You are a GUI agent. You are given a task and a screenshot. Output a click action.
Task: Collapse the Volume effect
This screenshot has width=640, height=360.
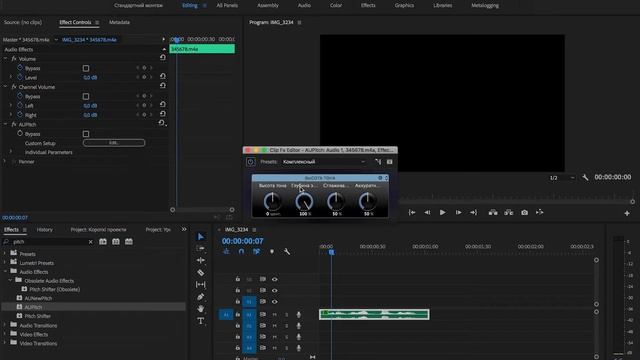pyautogui.click(x=5, y=59)
